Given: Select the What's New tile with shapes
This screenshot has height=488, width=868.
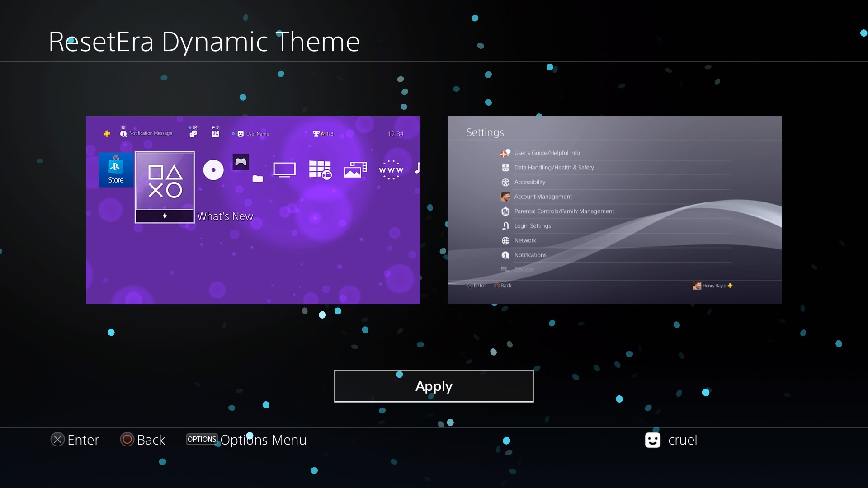Looking at the screenshot, I should click(x=165, y=181).
